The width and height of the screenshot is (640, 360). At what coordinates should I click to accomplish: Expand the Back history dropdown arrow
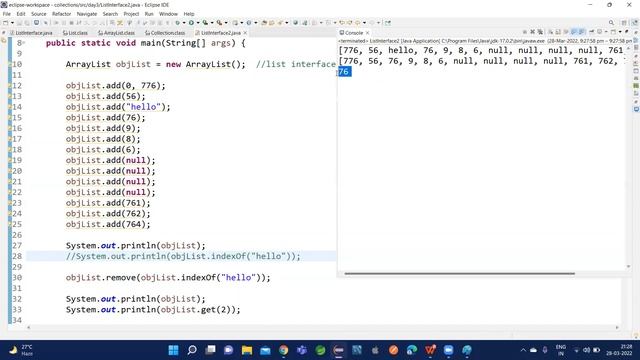(364, 23)
